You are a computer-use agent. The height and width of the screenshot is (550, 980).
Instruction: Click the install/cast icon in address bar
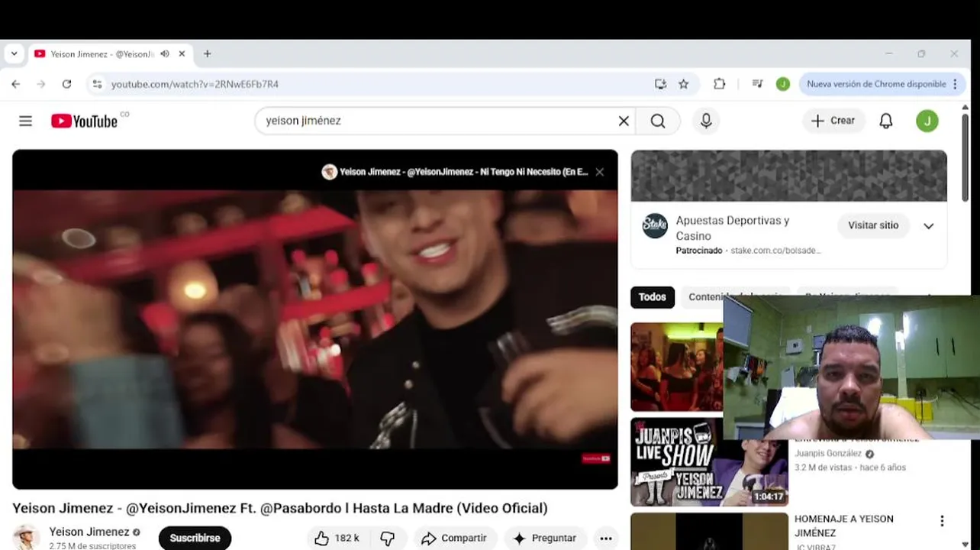[660, 84]
